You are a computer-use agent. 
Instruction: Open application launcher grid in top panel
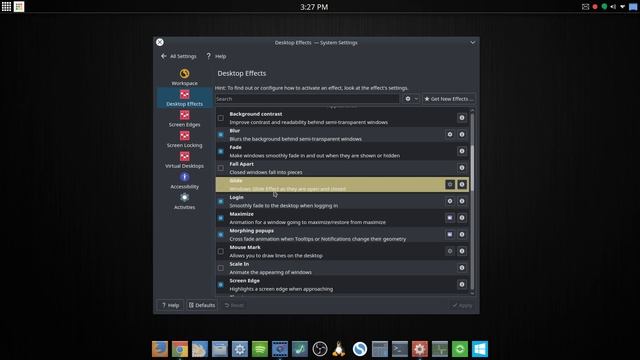(x=7, y=7)
